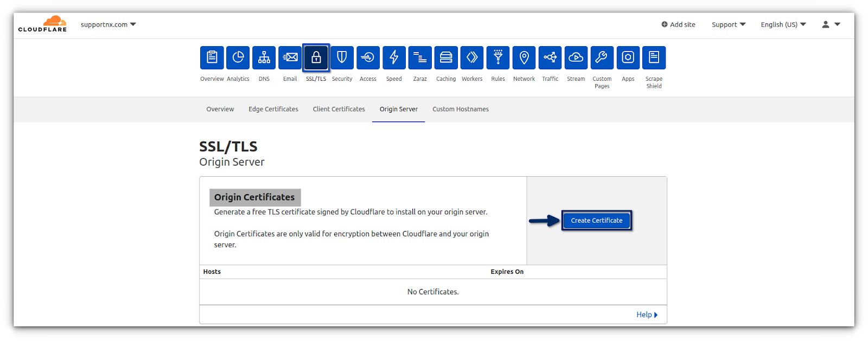Select the Origin Server tab

pyautogui.click(x=399, y=109)
